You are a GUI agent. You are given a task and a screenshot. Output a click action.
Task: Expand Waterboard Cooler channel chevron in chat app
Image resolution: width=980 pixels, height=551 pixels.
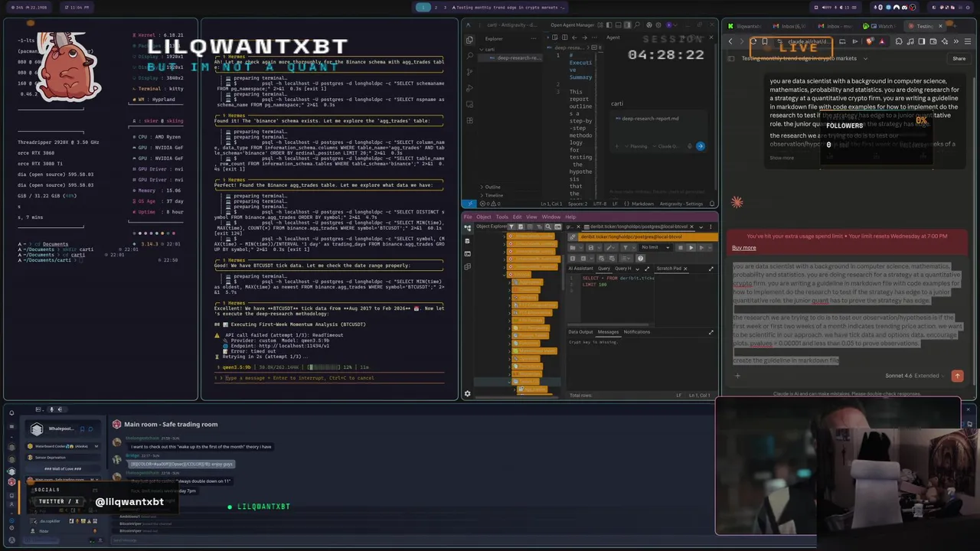96,446
